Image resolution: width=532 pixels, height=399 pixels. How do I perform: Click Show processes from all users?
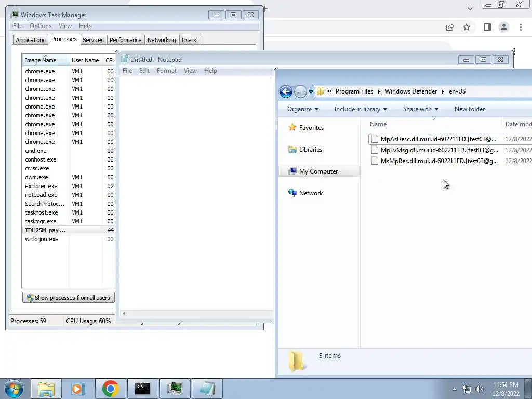point(69,298)
